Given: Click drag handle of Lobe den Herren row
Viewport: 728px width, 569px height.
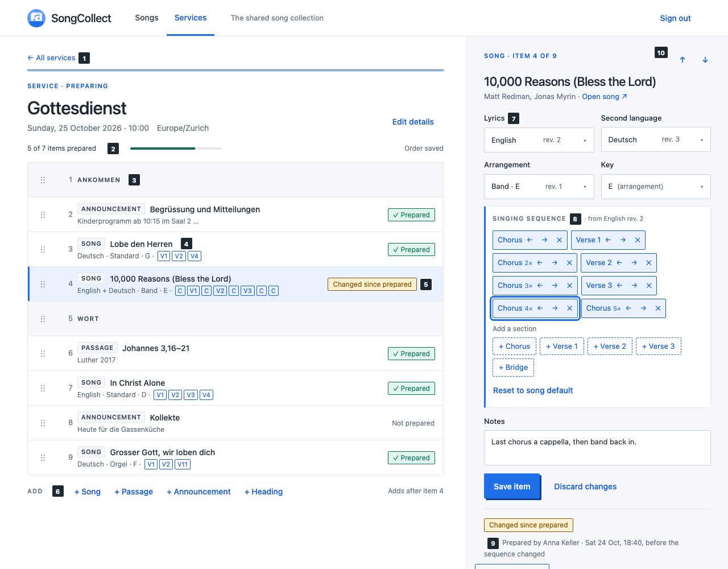Looking at the screenshot, I should click(x=43, y=249).
